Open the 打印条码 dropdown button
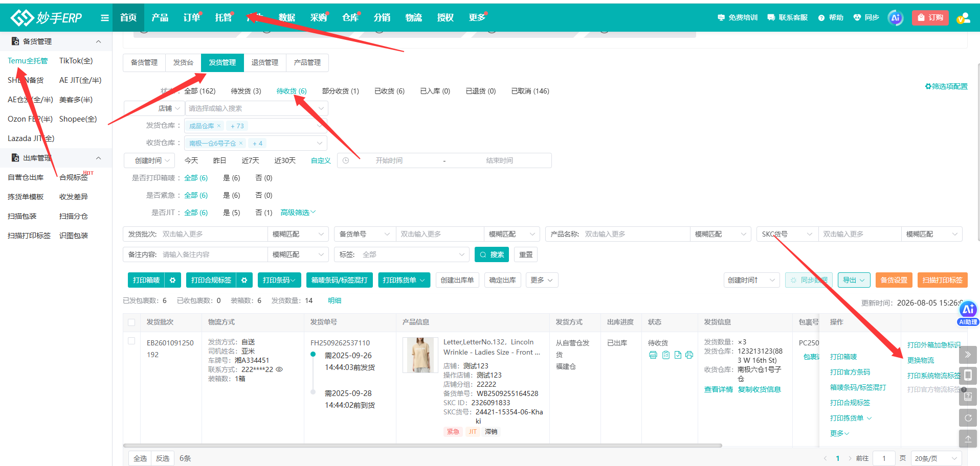980x466 pixels. click(279, 280)
